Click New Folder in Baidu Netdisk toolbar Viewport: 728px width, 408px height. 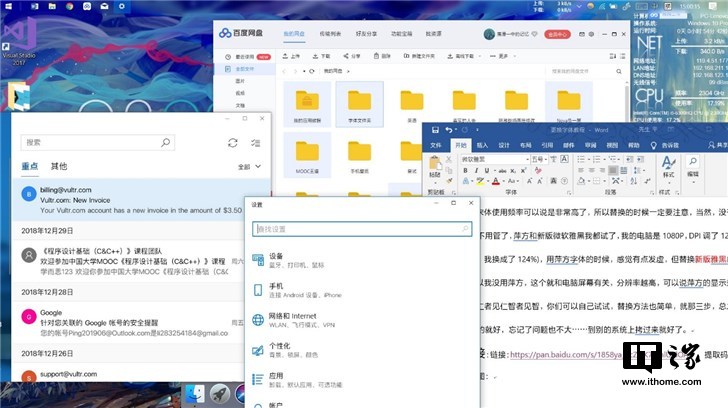[419, 56]
